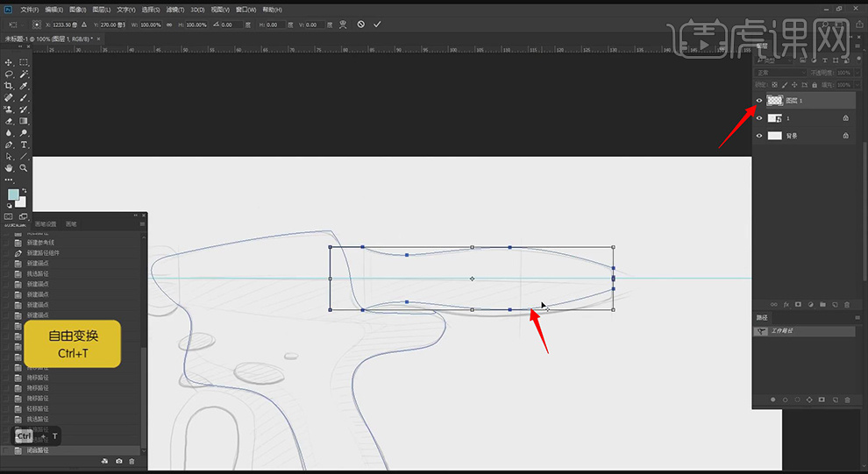Open the blend mode dropdown
The width and height of the screenshot is (868, 474).
pyautogui.click(x=781, y=73)
